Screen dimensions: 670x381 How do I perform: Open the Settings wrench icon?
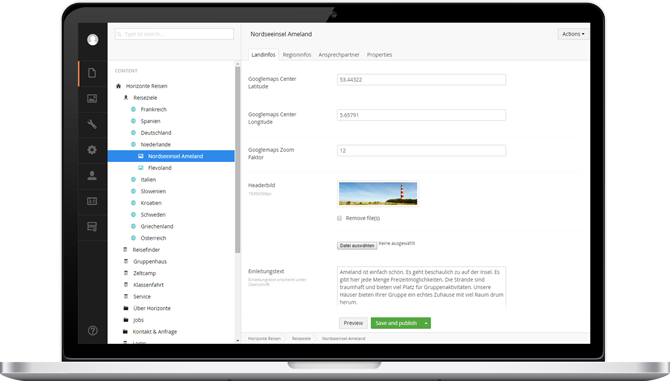(x=92, y=124)
